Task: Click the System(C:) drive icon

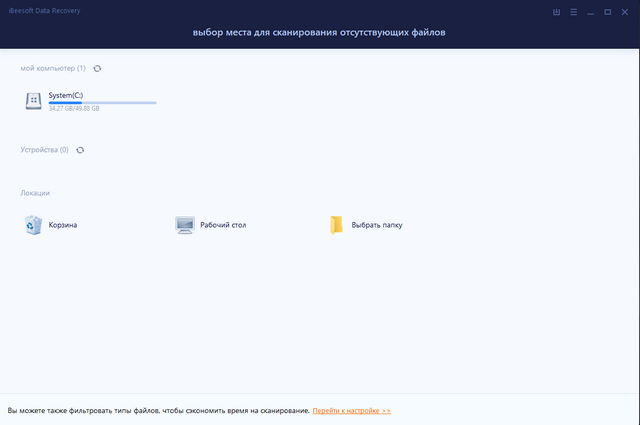Action: coord(33,101)
